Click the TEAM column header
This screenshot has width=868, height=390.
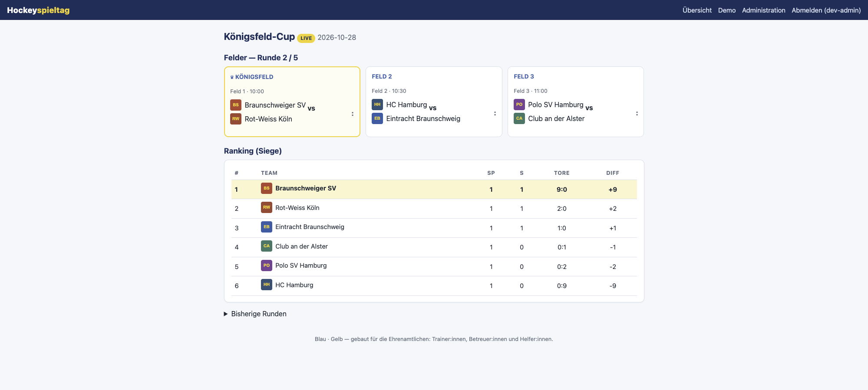pyautogui.click(x=269, y=173)
